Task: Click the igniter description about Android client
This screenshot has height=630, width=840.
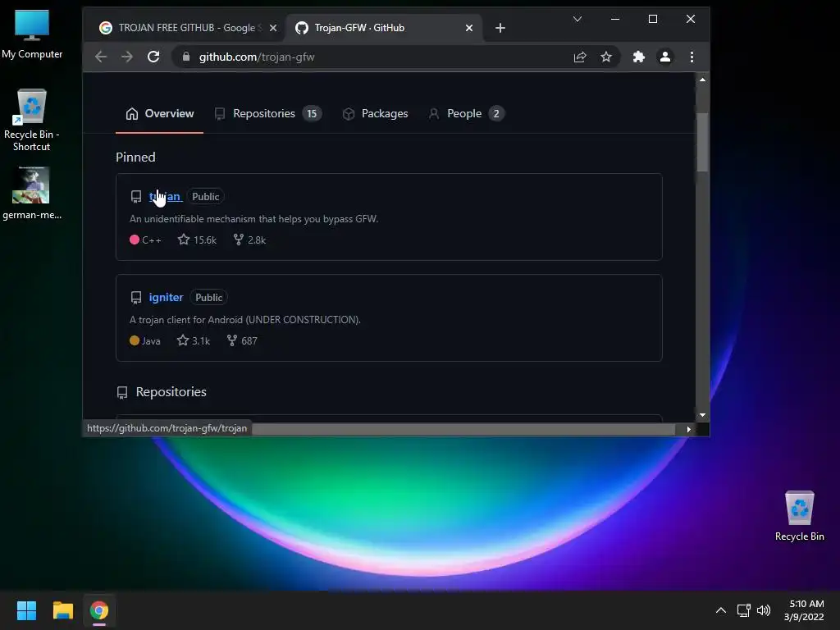Action: click(245, 320)
